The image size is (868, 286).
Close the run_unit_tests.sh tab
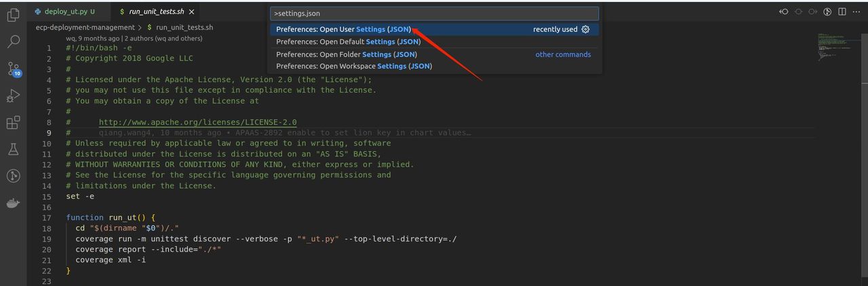191,12
